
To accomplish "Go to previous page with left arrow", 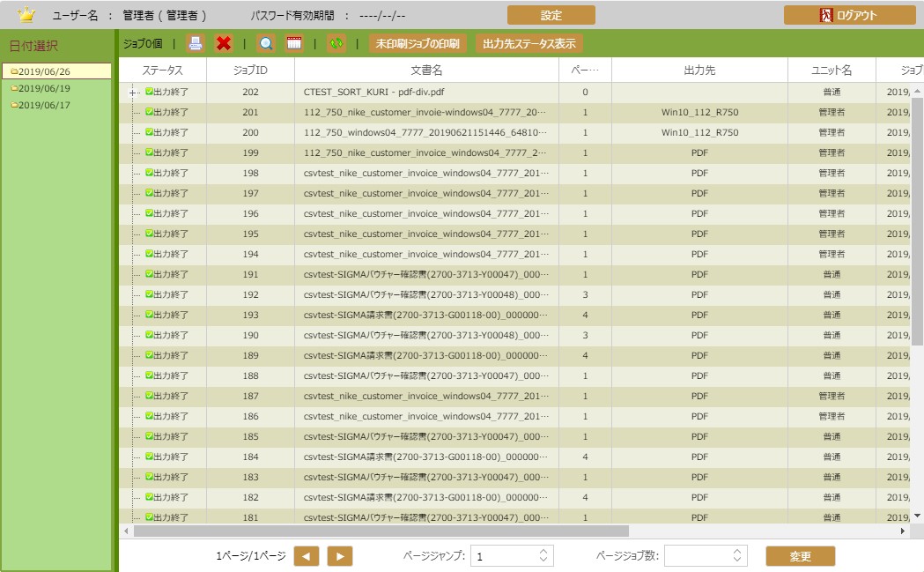I will tap(307, 556).
